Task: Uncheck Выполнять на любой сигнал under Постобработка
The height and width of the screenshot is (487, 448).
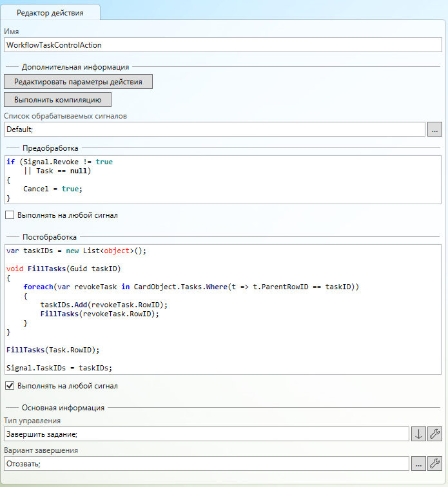Action: point(10,386)
